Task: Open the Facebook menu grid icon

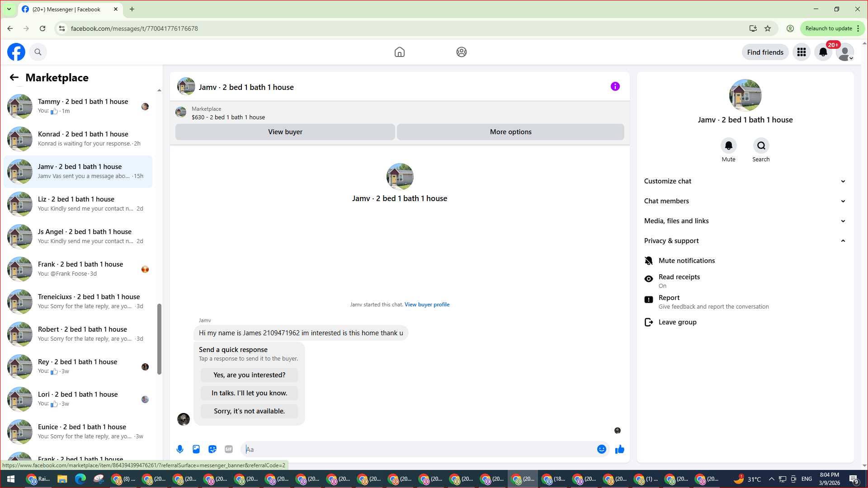Action: coord(802,52)
